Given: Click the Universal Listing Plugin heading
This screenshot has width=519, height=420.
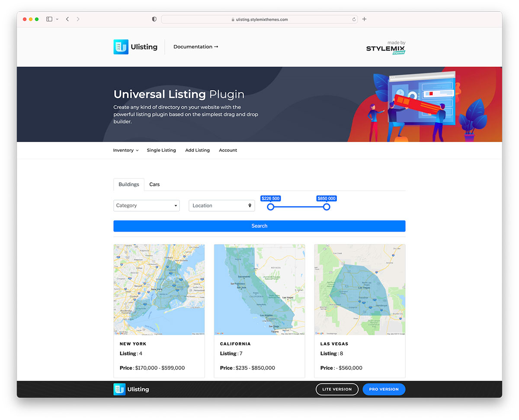Looking at the screenshot, I should tap(179, 94).
